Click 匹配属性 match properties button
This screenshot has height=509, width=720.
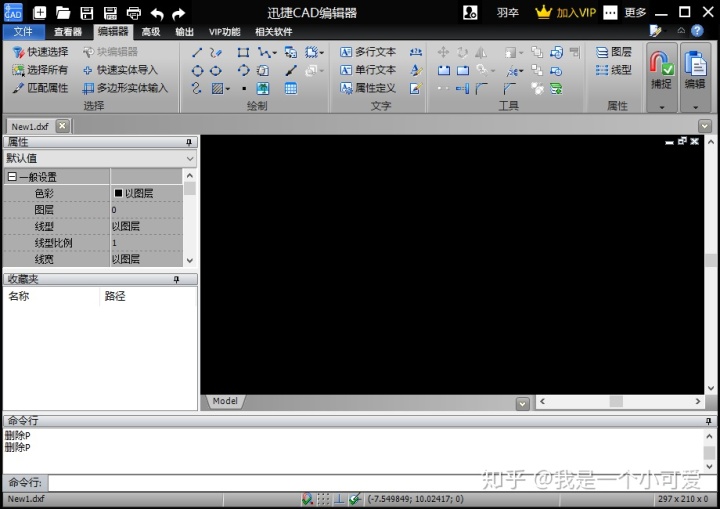40,88
